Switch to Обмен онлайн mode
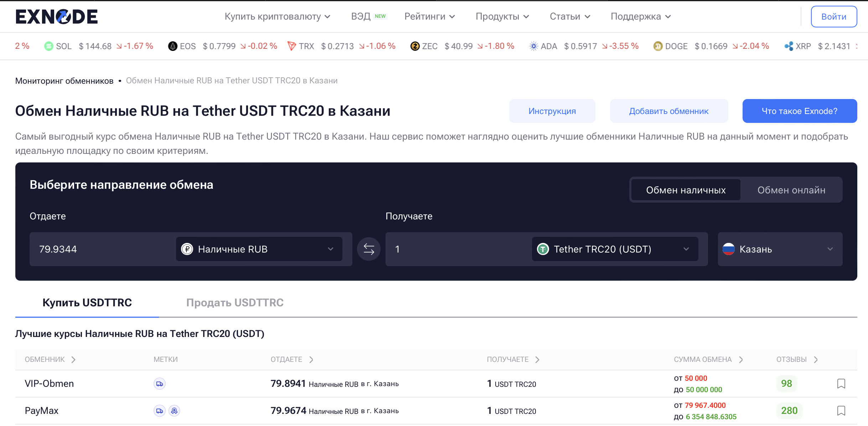The image size is (868, 426). click(x=791, y=190)
